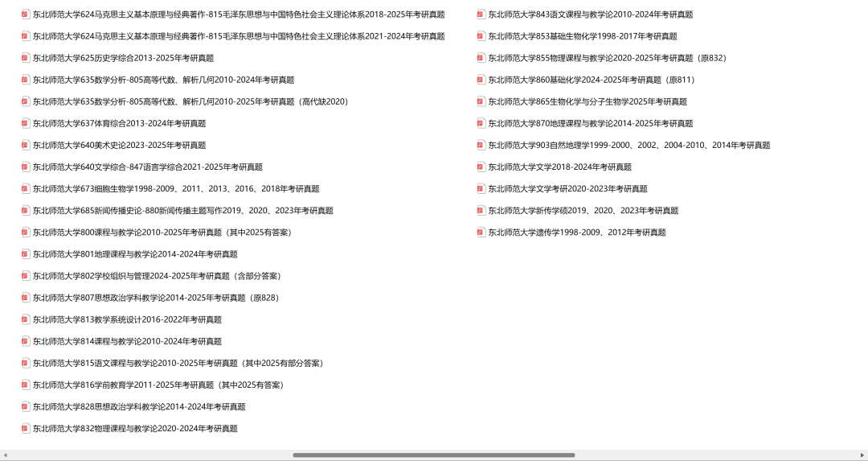Select file name 870地理课程与教学论2014-2025年考研真题
The height and width of the screenshot is (461, 868).
590,124
